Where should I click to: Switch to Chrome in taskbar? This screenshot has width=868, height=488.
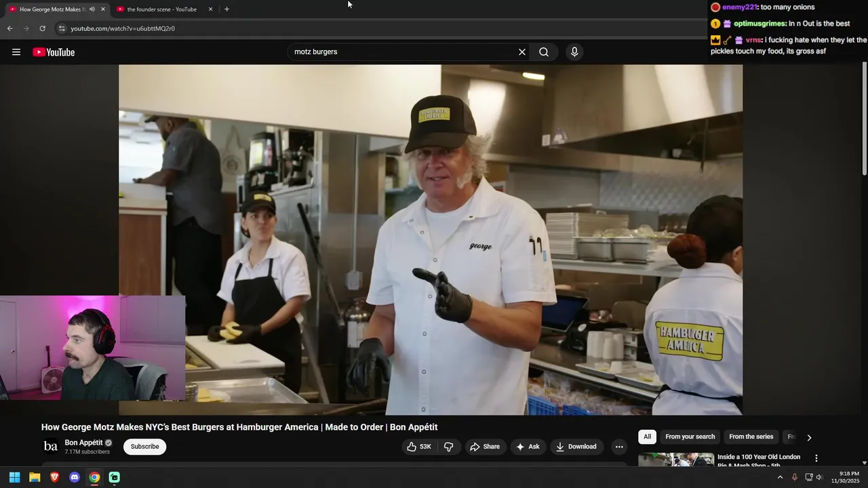(x=94, y=477)
